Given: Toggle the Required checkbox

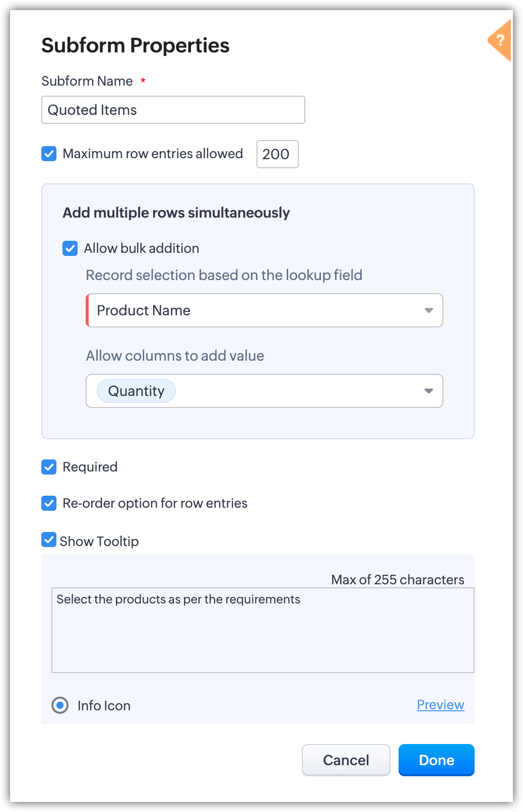Looking at the screenshot, I should 49,467.
